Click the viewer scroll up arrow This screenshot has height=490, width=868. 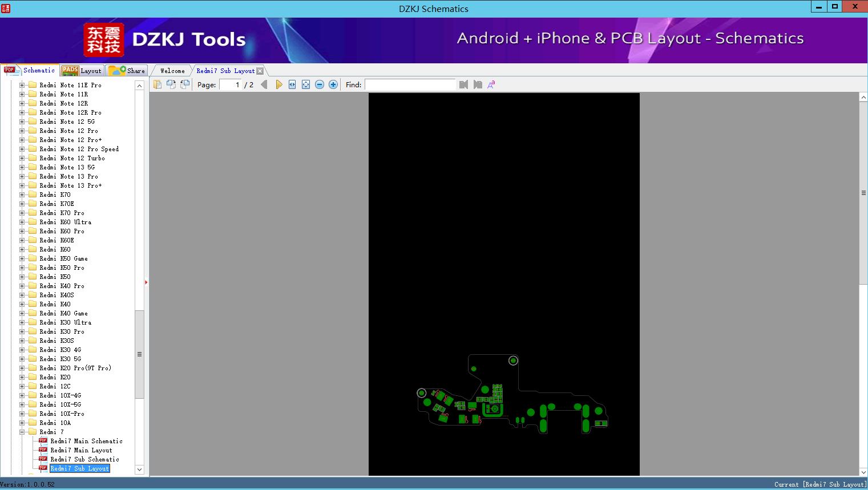click(863, 98)
